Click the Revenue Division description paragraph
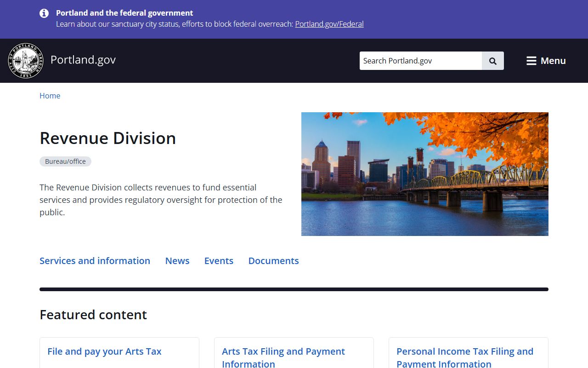This screenshot has height=368, width=588. click(x=161, y=200)
